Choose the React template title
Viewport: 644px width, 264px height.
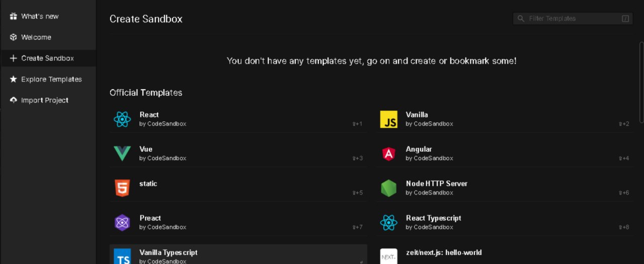click(x=149, y=115)
